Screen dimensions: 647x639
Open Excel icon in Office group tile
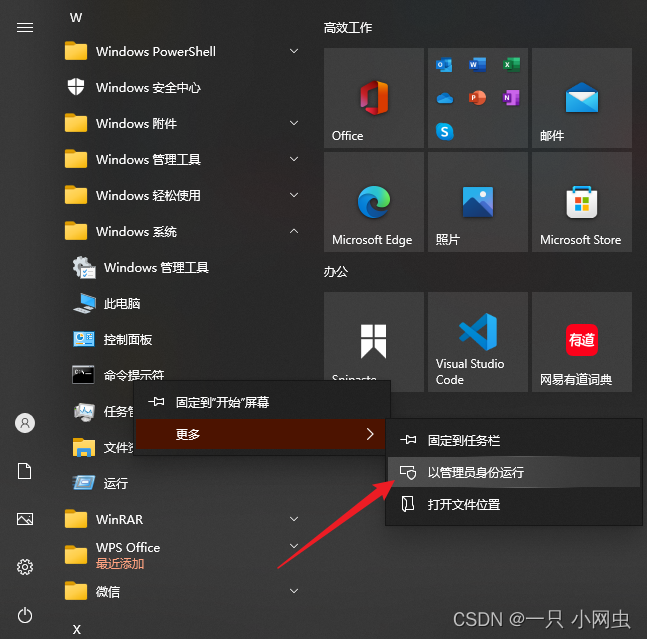[x=511, y=65]
